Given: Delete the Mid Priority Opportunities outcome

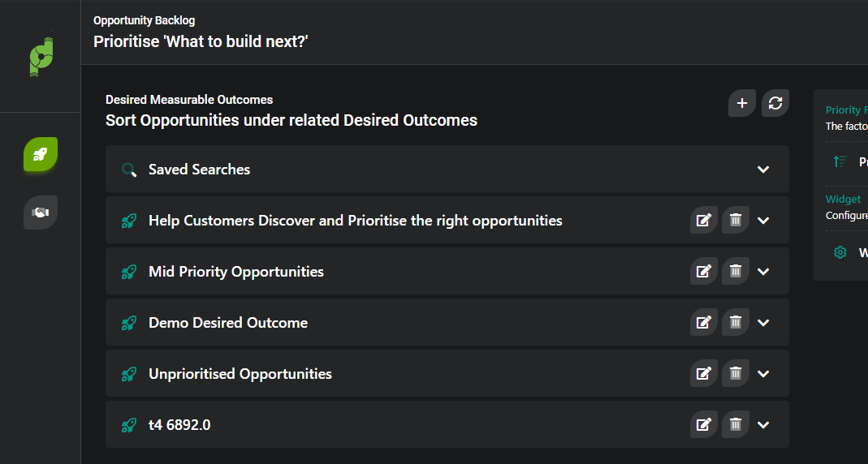Looking at the screenshot, I should 736,271.
